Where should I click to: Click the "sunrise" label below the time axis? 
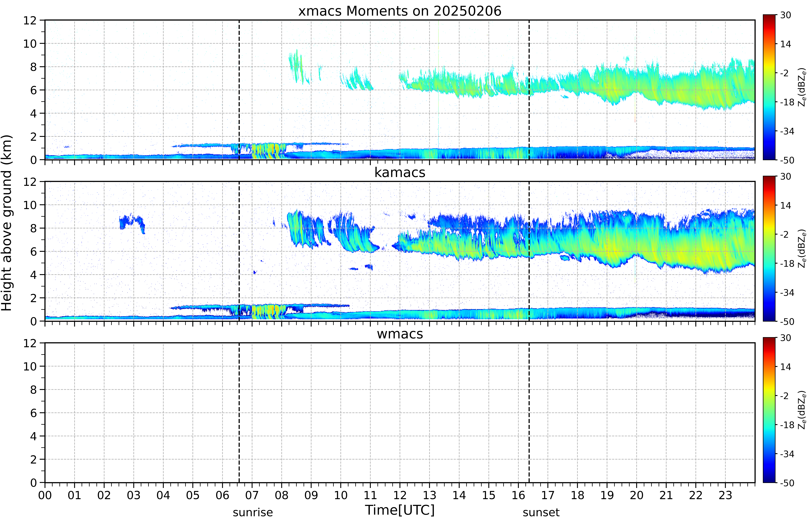click(253, 512)
